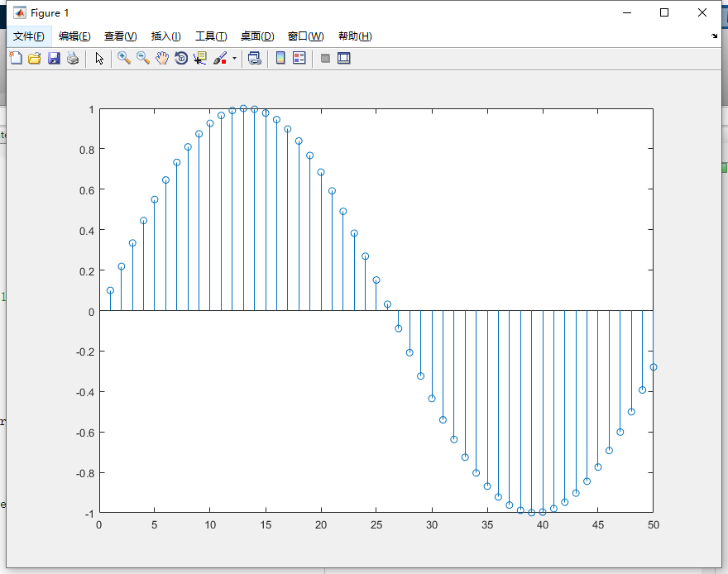Click the leftmost stem marker in the plot
This screenshot has width=728, height=574.
pos(110,290)
